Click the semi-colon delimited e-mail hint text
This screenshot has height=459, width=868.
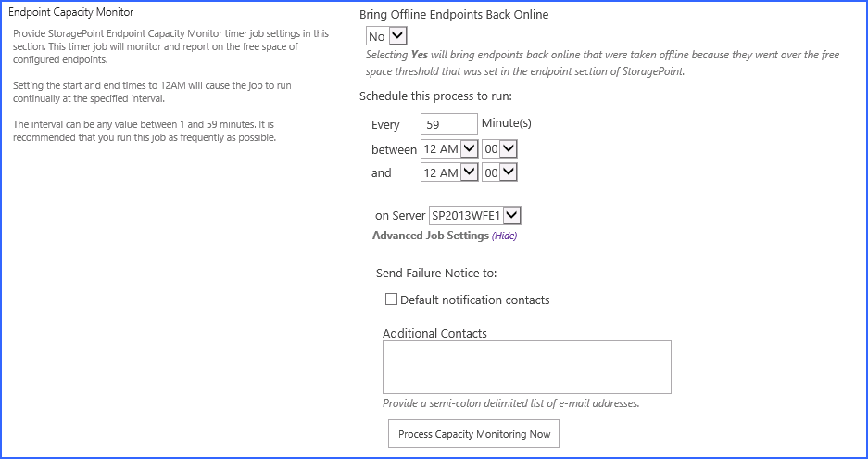tap(510, 403)
